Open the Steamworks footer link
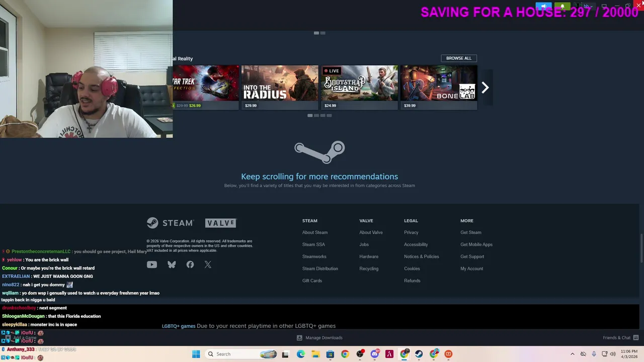 pos(314,256)
